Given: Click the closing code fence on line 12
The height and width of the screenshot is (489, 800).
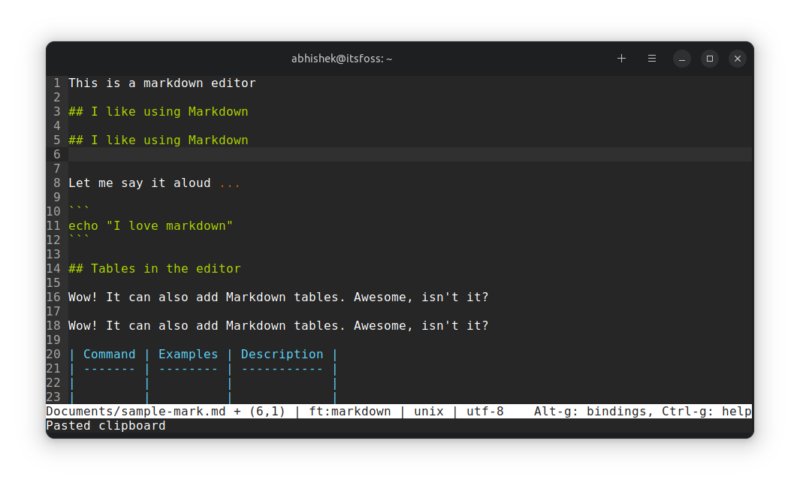Looking at the screenshot, I should [x=79, y=238].
